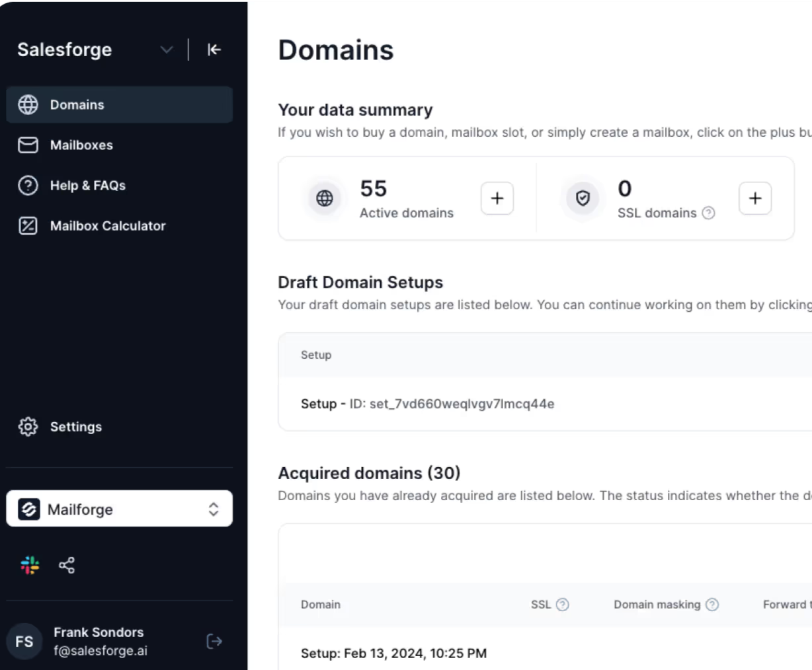Click the Draft Domain Setups heading
This screenshot has height=670, width=812.
pos(360,282)
